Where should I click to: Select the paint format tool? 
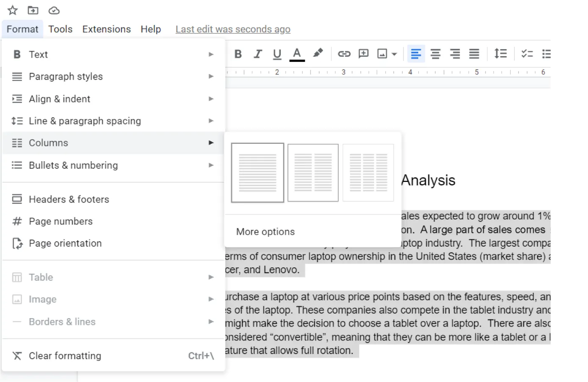pos(318,54)
